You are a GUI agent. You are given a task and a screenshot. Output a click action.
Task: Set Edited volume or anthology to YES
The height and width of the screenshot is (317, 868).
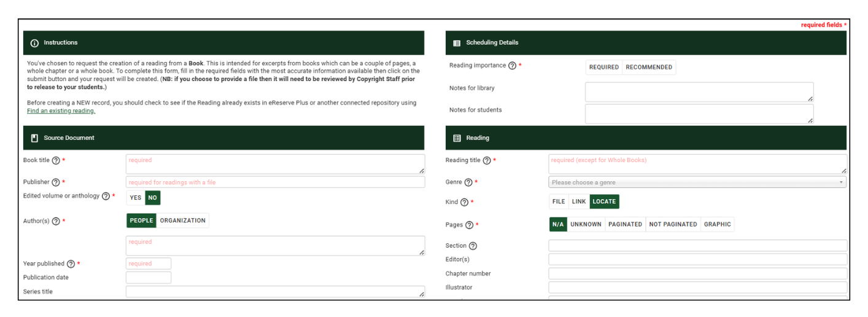click(136, 198)
